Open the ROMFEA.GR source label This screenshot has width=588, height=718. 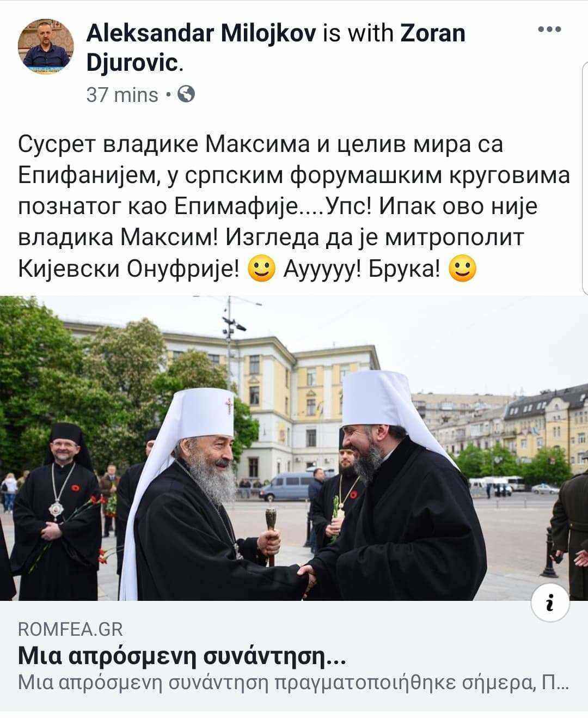(x=71, y=630)
